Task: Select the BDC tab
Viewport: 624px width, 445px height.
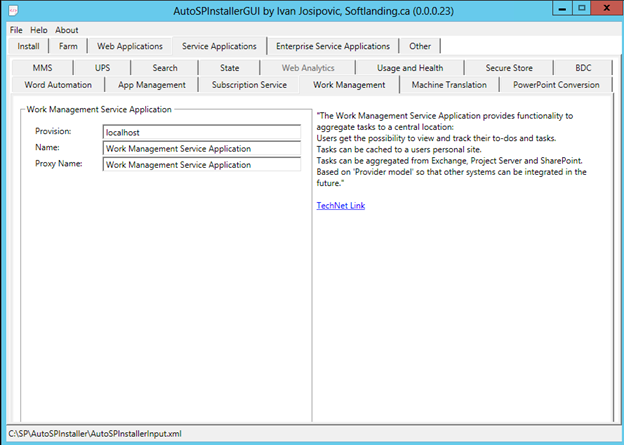Action: point(583,68)
